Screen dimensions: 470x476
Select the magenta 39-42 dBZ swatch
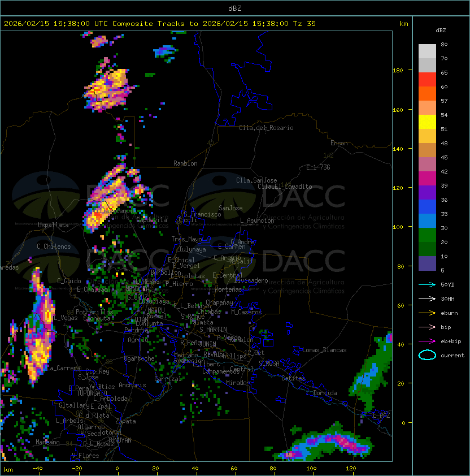tap(427, 179)
